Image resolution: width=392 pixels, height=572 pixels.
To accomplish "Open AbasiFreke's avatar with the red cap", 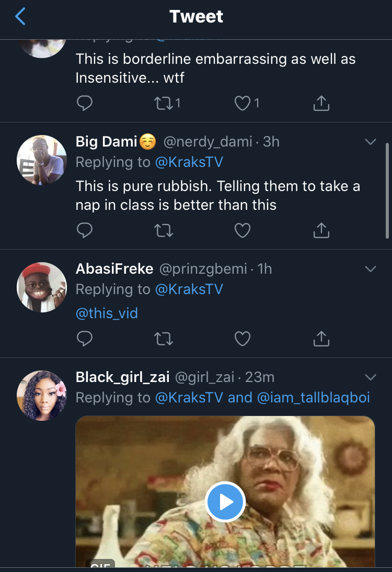I will click(x=42, y=287).
